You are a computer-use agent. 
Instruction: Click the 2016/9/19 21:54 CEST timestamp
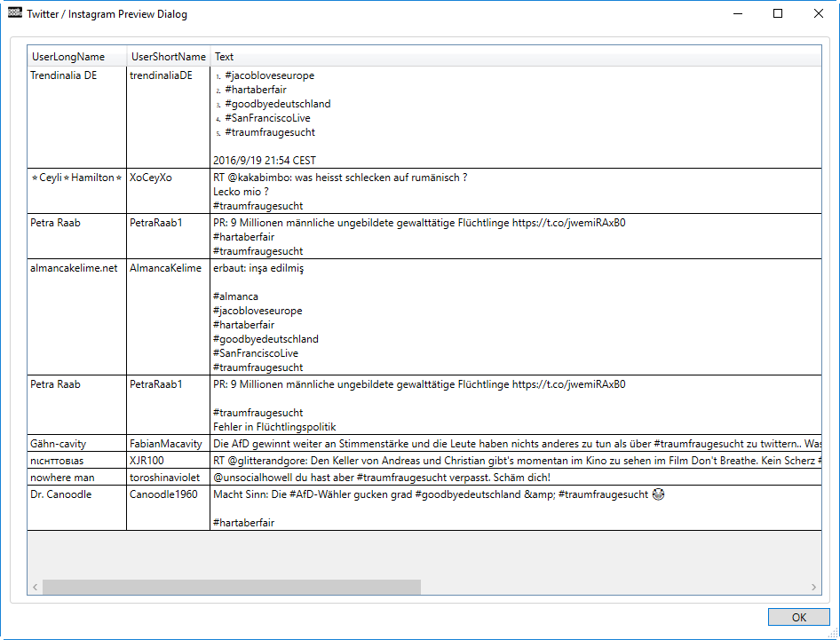265,160
